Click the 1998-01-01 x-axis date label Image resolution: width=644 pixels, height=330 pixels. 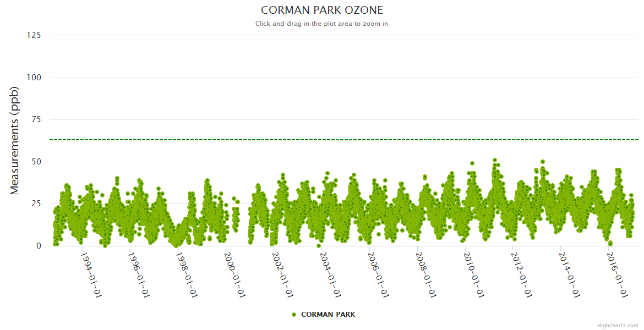coord(187,274)
